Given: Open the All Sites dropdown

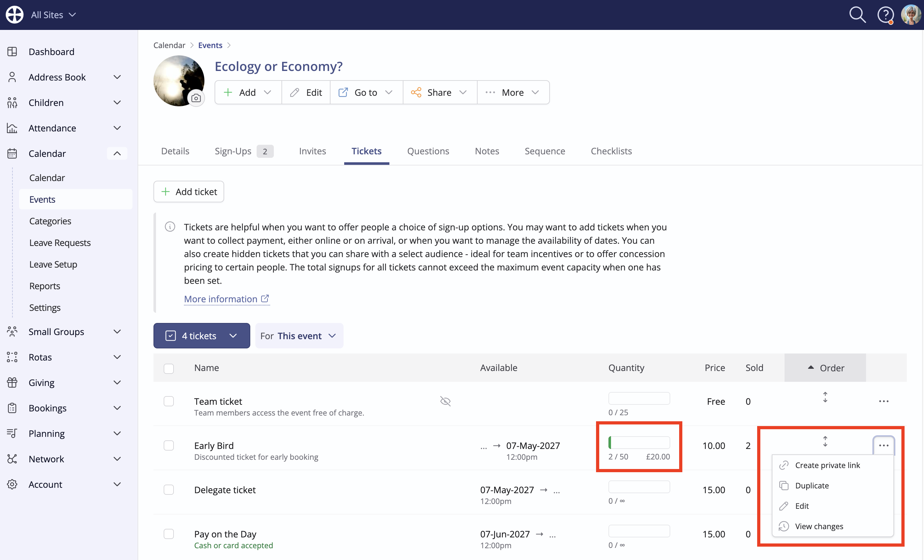Looking at the screenshot, I should tap(53, 15).
